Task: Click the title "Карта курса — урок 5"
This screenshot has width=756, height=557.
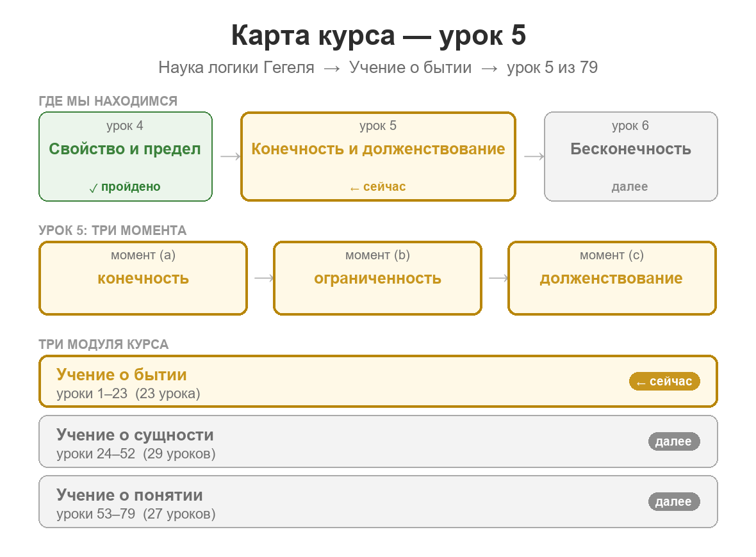Action: 379,35
